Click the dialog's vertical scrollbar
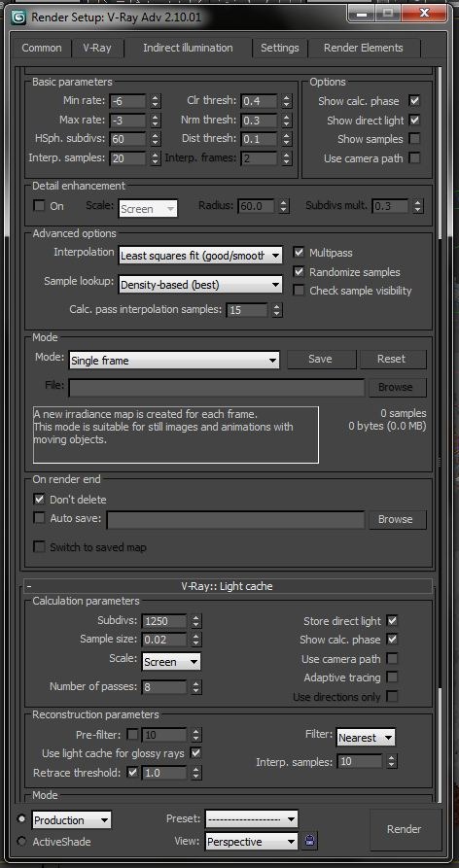The image size is (459, 868). point(440,434)
